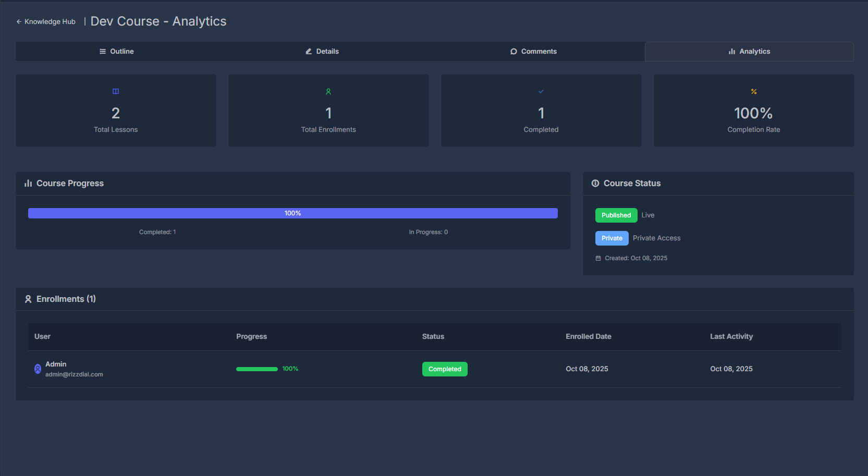The width and height of the screenshot is (868, 476).
Task: Click the In Progress: 0 label
Action: (429, 232)
